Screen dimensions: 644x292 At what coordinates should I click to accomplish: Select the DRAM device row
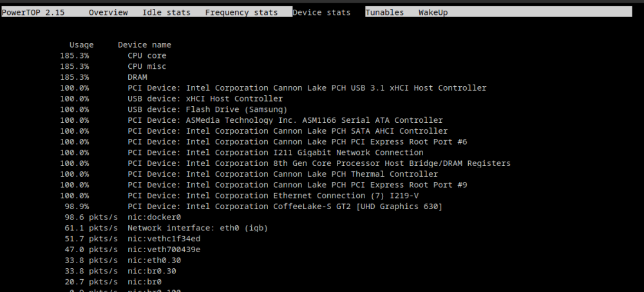(x=104, y=77)
